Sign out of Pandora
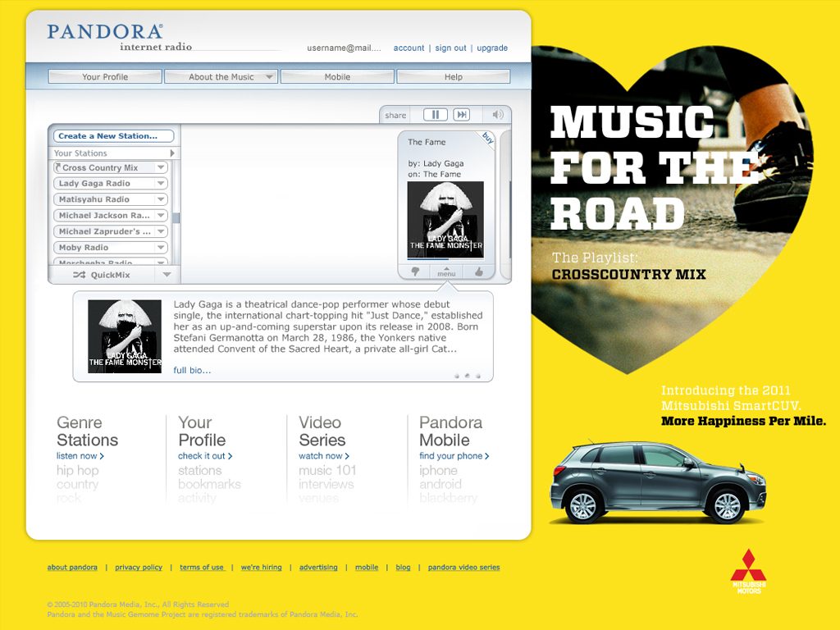This screenshot has width=840, height=630. click(450, 48)
